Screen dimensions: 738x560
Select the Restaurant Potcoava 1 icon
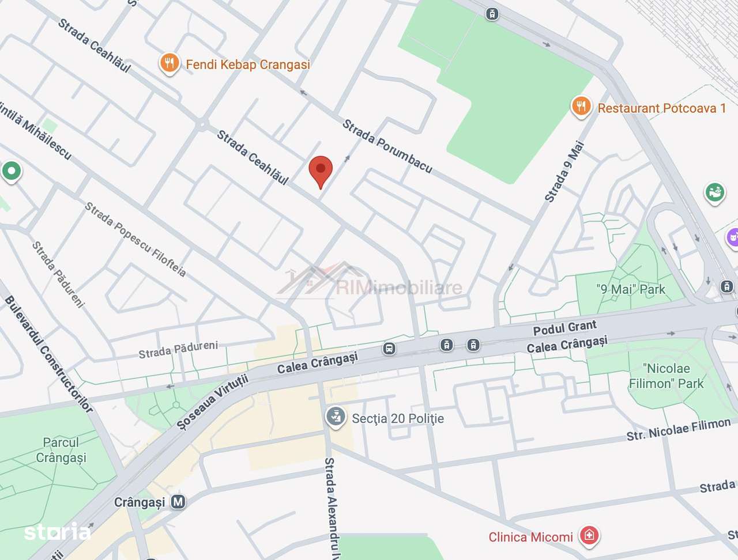581,107
